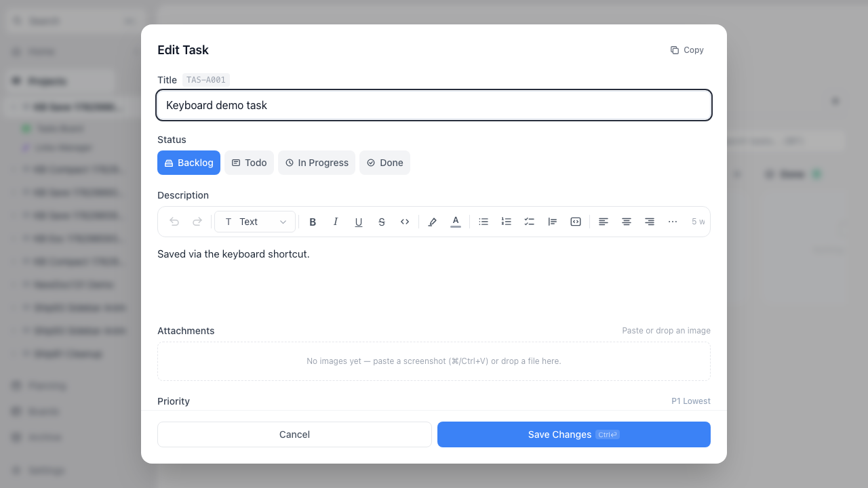This screenshot has height=488, width=868.
Task: Click the attachments drop zone
Action: coord(434,361)
